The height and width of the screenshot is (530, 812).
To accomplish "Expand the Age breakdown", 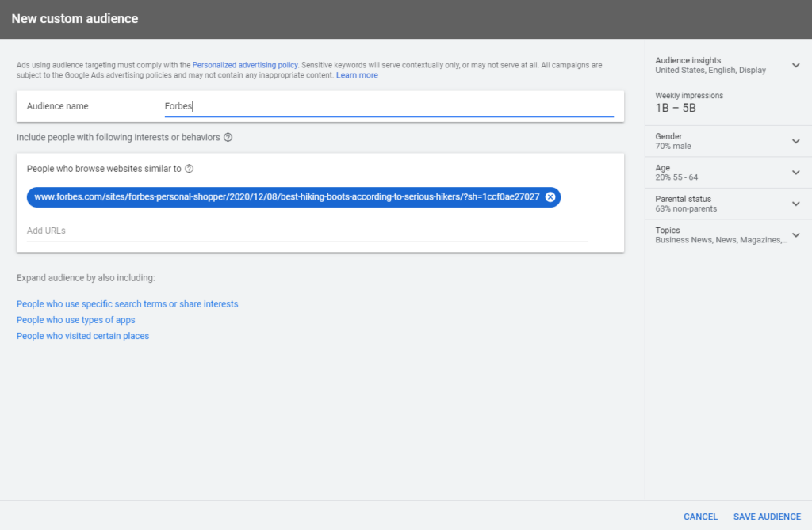I will pos(796,173).
